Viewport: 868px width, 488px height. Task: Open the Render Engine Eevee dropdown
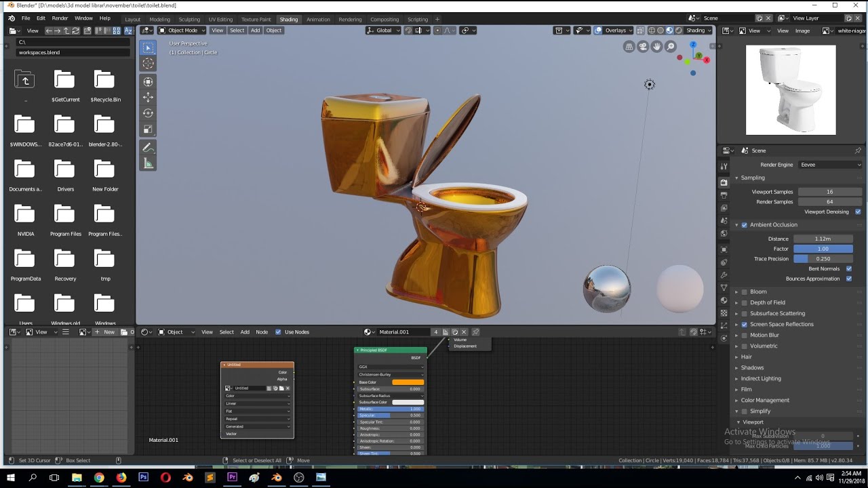tap(830, 165)
